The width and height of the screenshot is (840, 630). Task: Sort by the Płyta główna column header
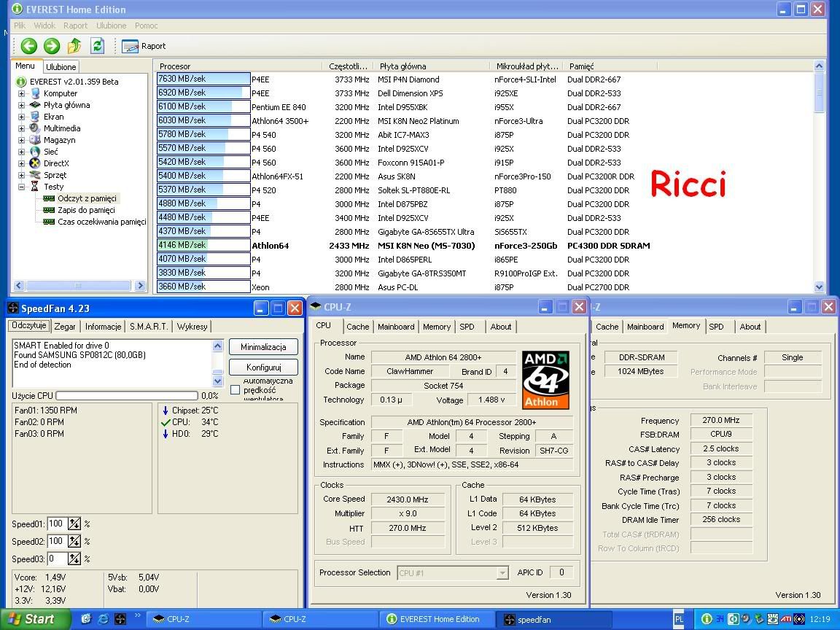(432, 66)
